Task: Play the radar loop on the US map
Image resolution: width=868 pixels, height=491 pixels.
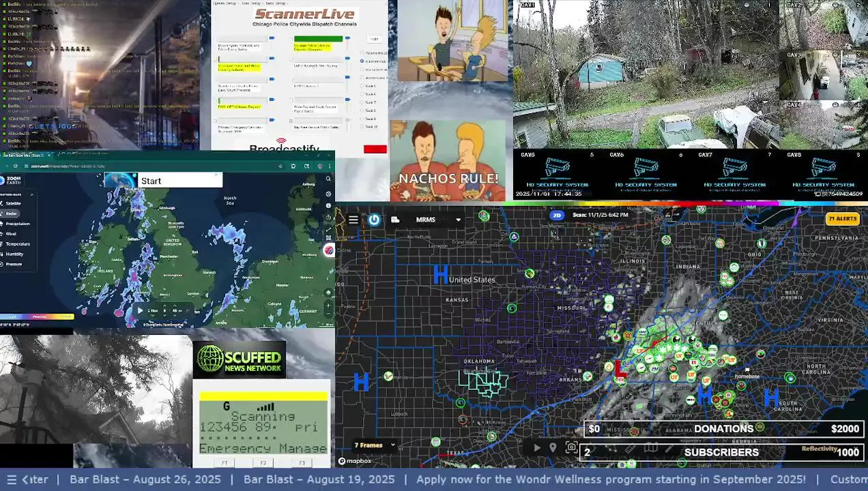Action: [x=537, y=448]
